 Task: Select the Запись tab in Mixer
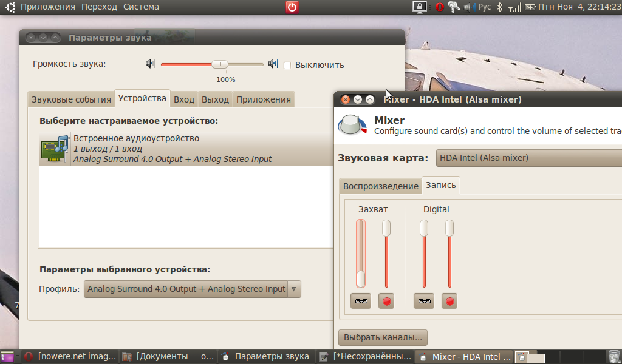coord(441,186)
